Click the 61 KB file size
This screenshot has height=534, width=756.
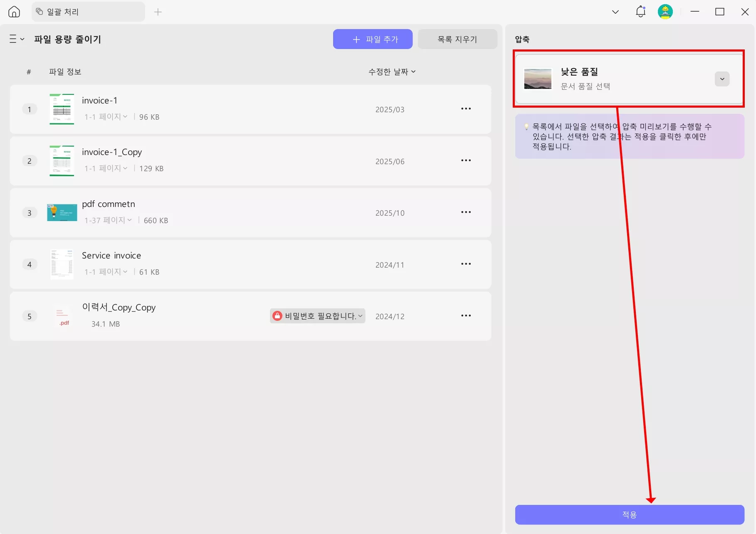point(149,272)
